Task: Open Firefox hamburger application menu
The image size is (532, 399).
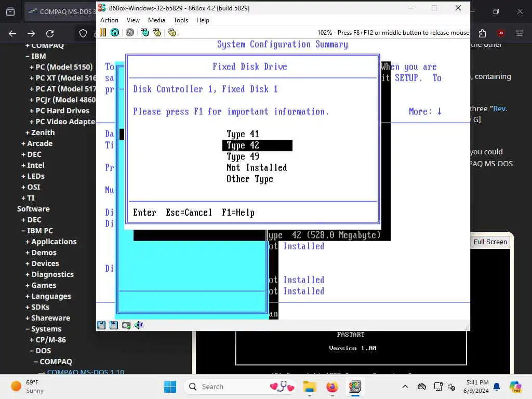Action: pos(520,33)
